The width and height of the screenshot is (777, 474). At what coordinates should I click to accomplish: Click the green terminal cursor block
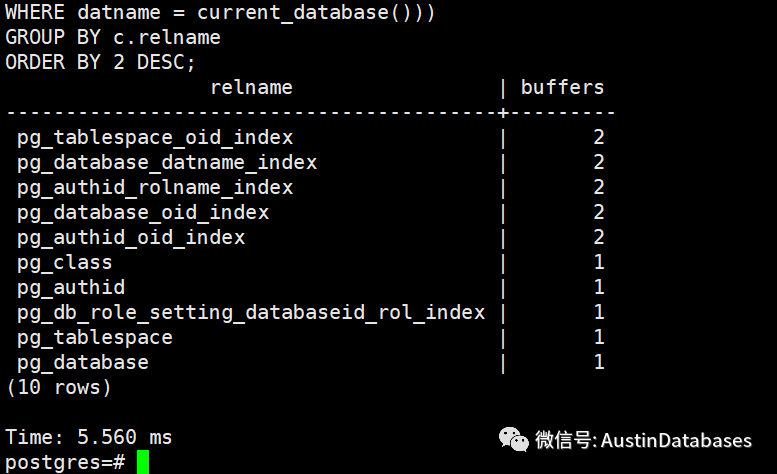[143, 462]
